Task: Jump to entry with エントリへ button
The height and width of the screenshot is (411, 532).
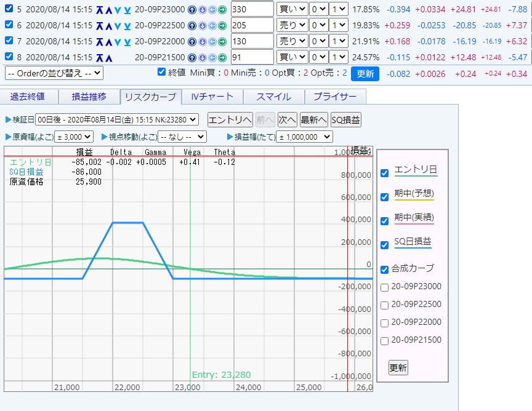Action: tap(230, 120)
